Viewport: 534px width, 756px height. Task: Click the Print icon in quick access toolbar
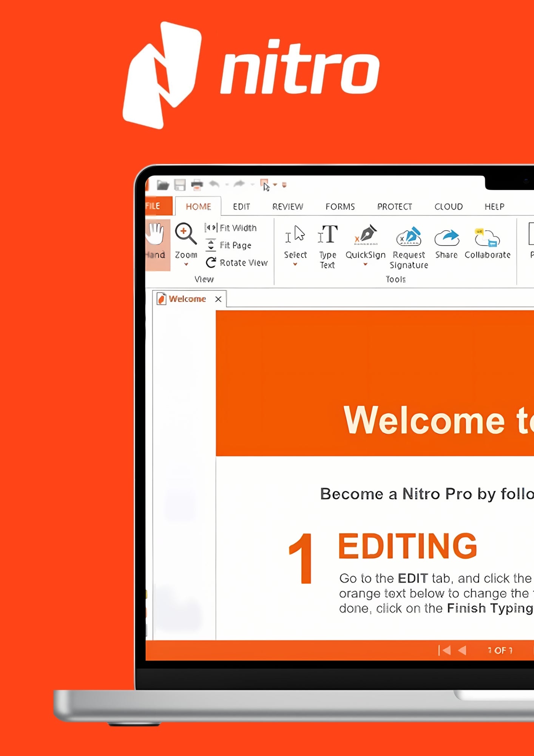point(197,185)
